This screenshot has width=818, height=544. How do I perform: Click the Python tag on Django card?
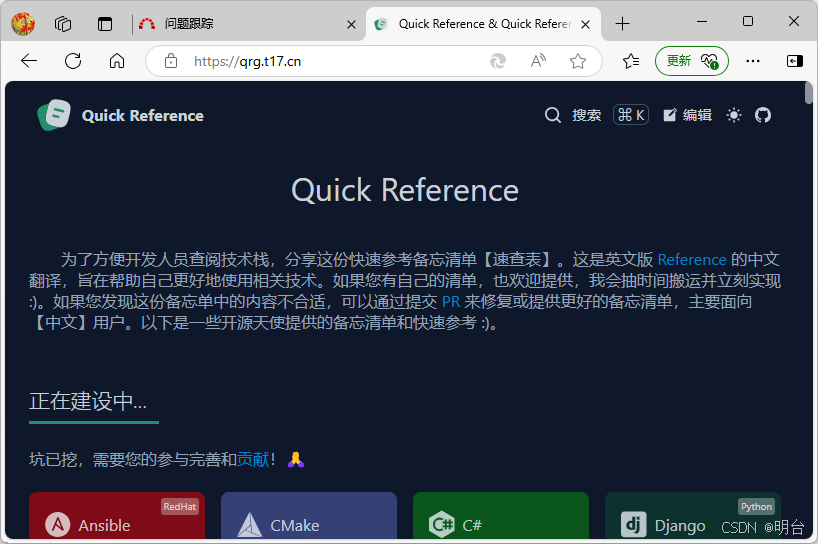756,506
